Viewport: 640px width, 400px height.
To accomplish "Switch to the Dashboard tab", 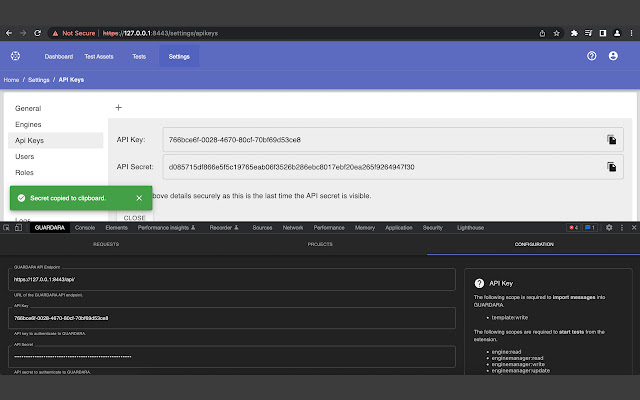I will [58, 56].
